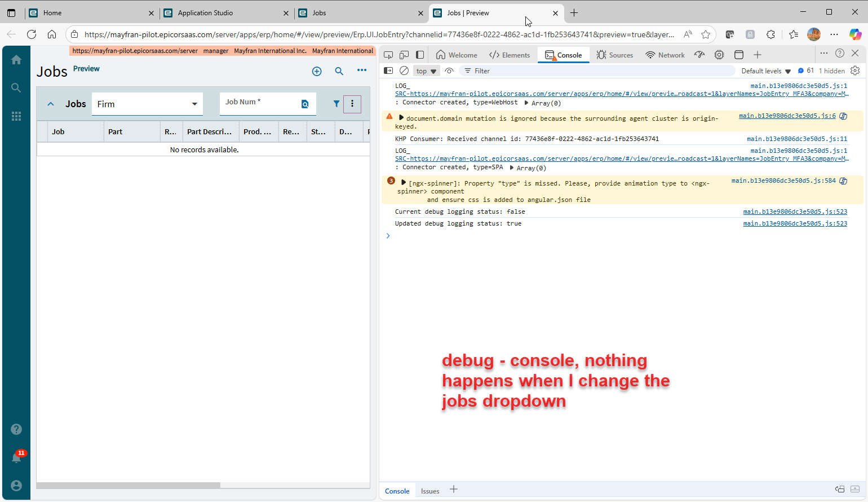
Task: Toggle DevTools device emulation
Action: [x=404, y=55]
